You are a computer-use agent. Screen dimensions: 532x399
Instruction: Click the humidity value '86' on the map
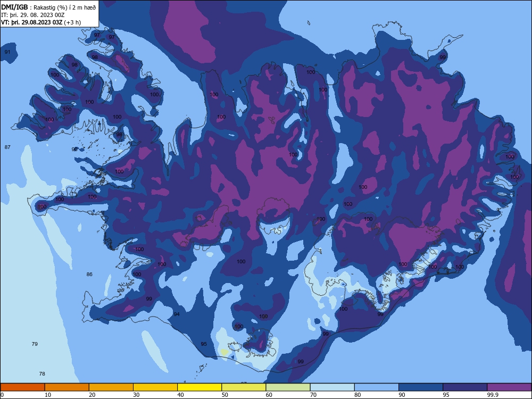coord(89,274)
